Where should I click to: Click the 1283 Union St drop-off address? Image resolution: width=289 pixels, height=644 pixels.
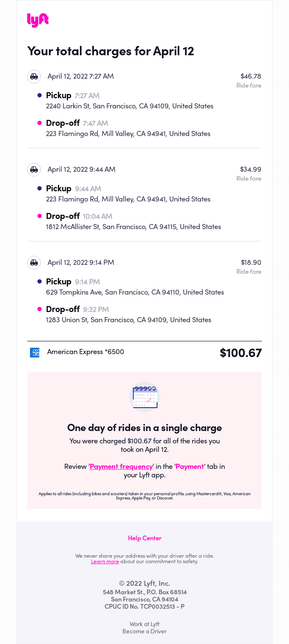click(x=128, y=320)
